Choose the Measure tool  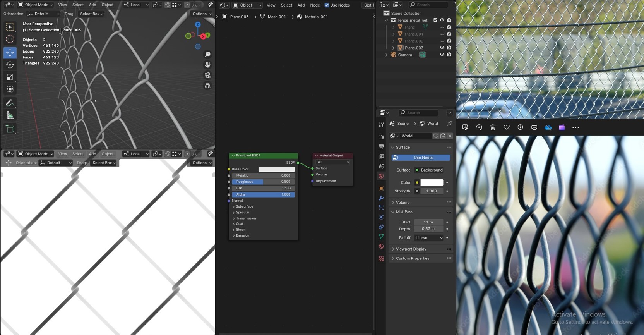click(x=10, y=115)
